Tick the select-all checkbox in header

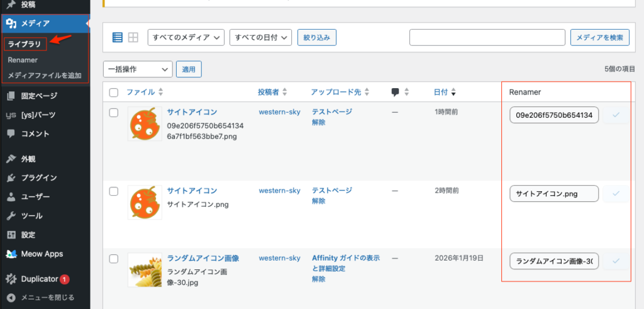pyautogui.click(x=114, y=93)
